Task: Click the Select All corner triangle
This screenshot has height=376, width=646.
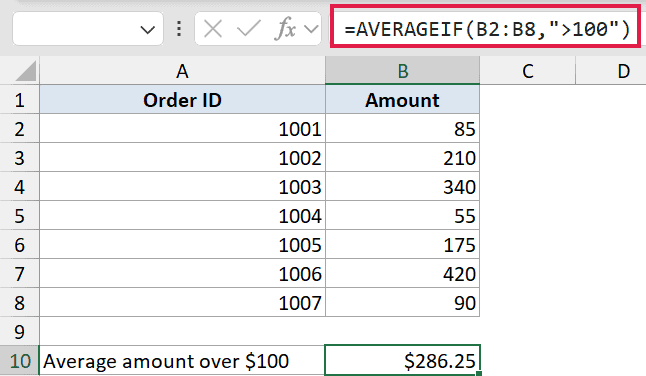Action: (26, 71)
